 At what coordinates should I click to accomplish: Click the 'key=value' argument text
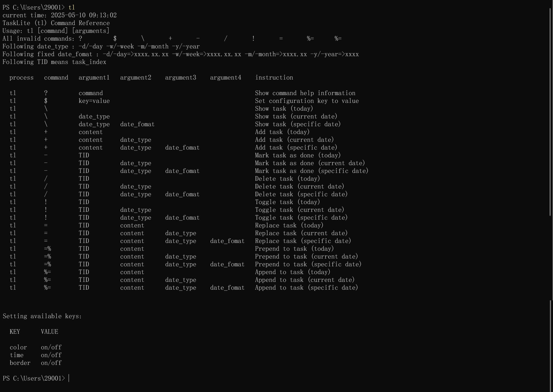pos(94,101)
